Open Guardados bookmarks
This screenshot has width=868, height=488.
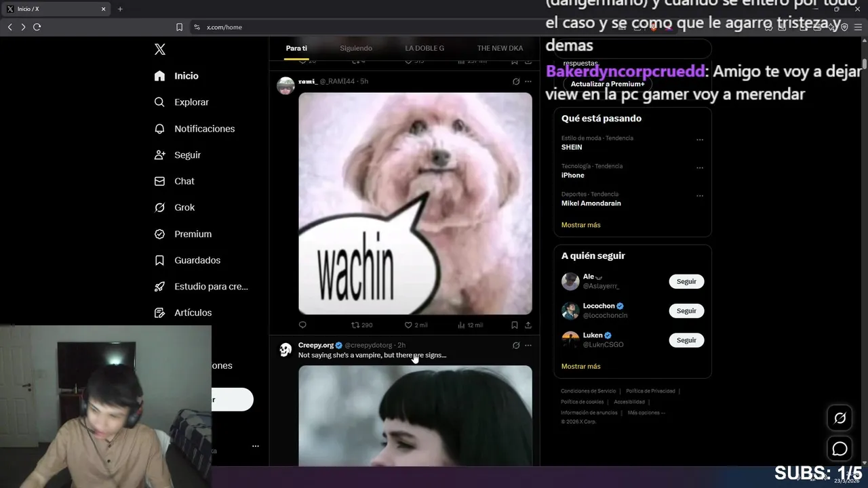click(188, 260)
